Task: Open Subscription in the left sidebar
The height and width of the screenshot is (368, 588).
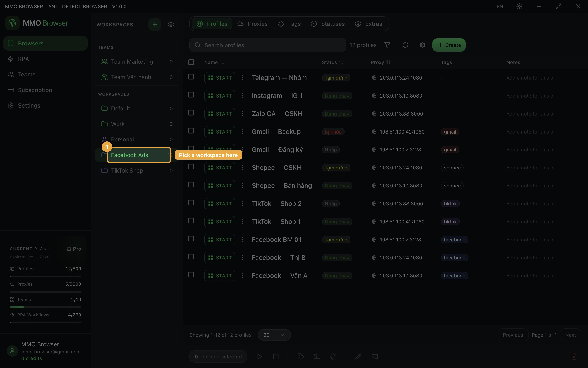Action: [46, 90]
